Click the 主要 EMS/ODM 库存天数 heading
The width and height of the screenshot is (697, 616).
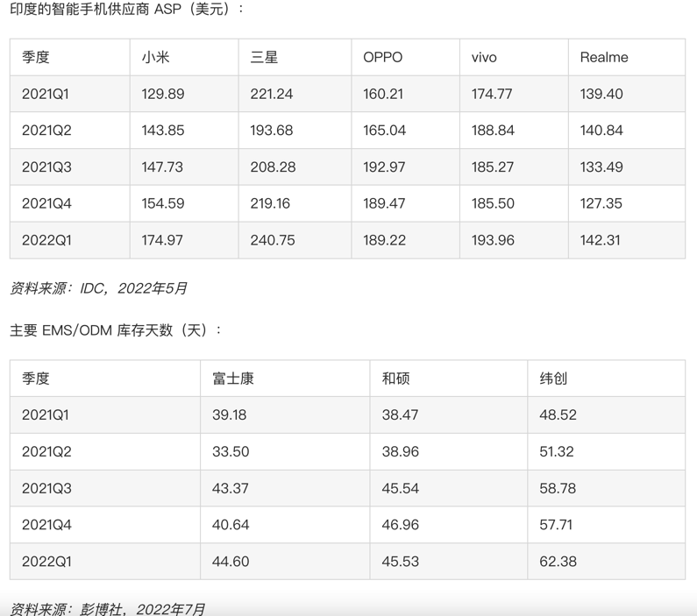tap(116, 330)
